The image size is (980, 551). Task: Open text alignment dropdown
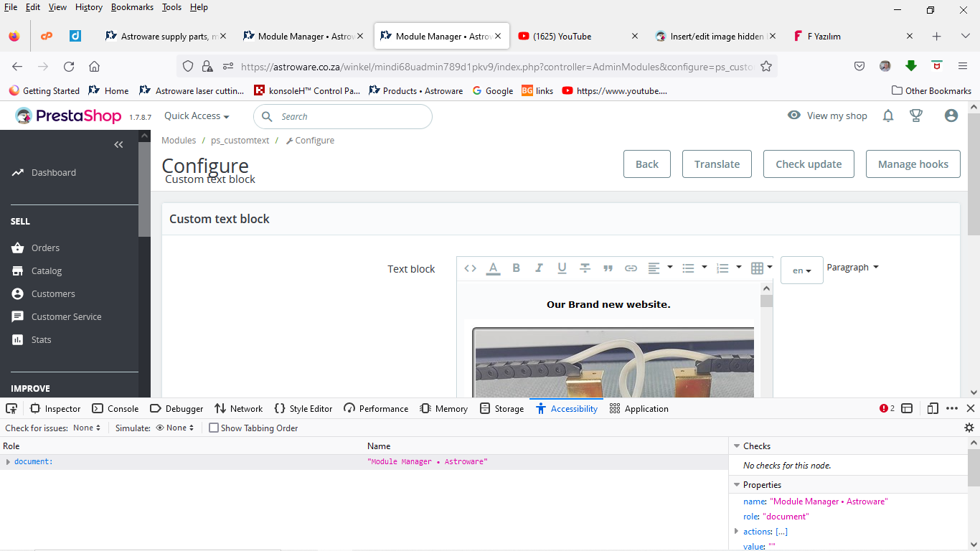click(x=660, y=268)
